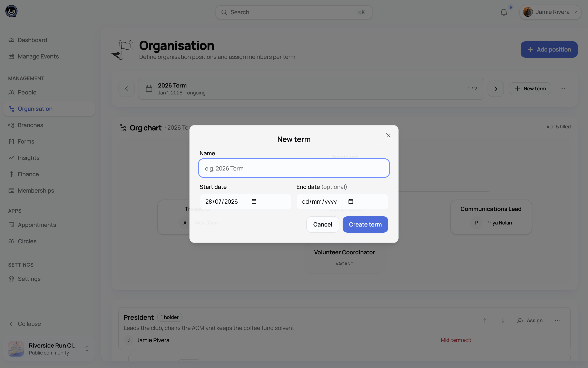The width and height of the screenshot is (588, 368).
Task: Cancel the New term dialog
Action: click(322, 224)
